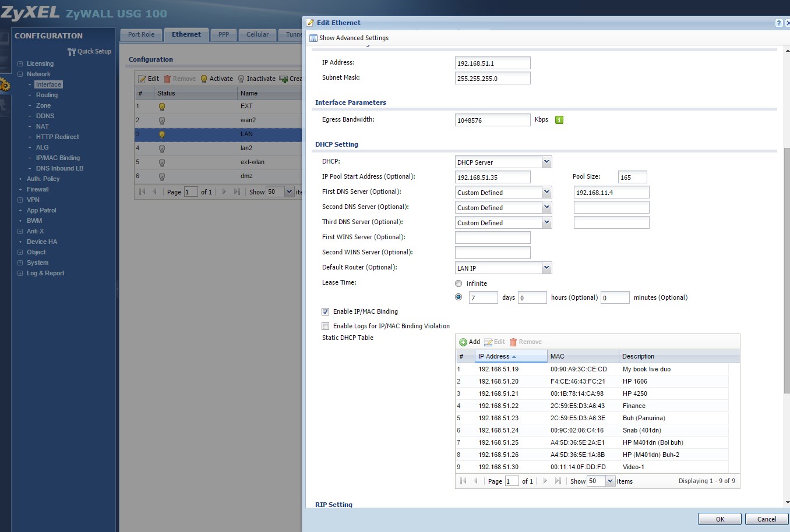The width and height of the screenshot is (790, 532).
Task: Click Edit in Static DHCP Table toolbar
Action: [495, 342]
